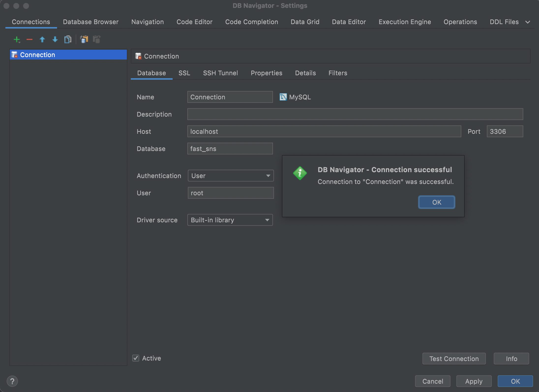539x392 pixels.
Task: Expand more settings tabs chevron
Action: pos(528,22)
